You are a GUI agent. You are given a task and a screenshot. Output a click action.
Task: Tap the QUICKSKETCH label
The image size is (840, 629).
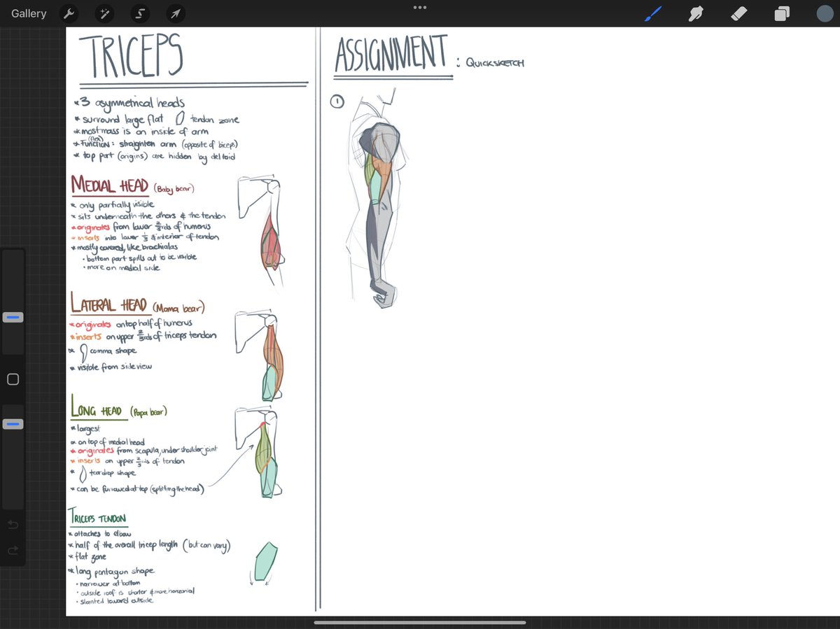coord(495,63)
